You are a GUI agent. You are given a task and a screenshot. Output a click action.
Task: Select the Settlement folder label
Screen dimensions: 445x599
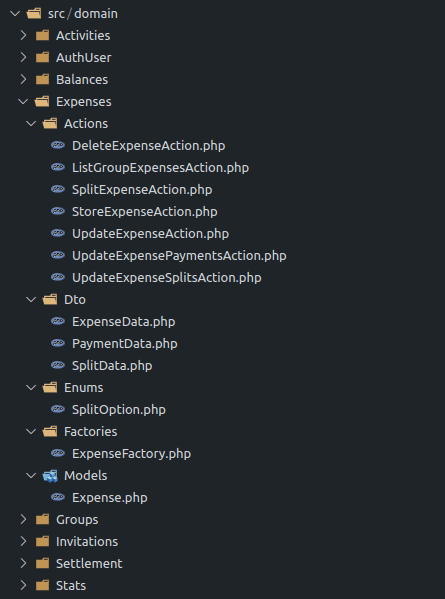89,563
